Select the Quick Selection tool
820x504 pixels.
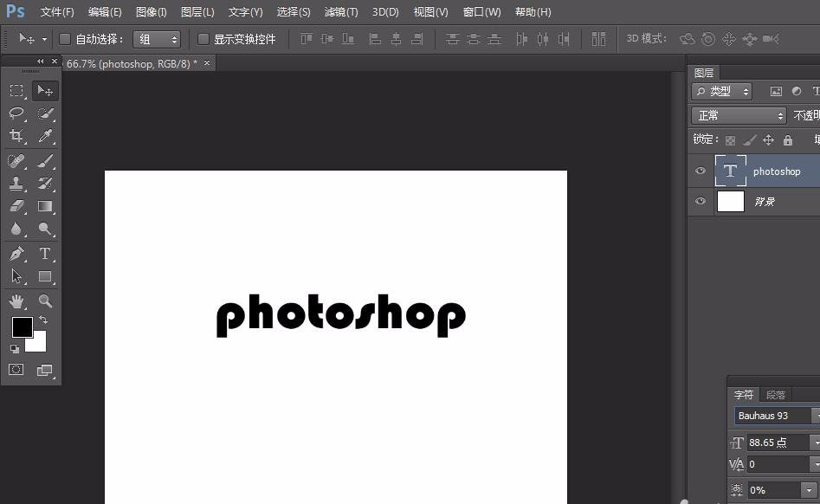pyautogui.click(x=45, y=113)
